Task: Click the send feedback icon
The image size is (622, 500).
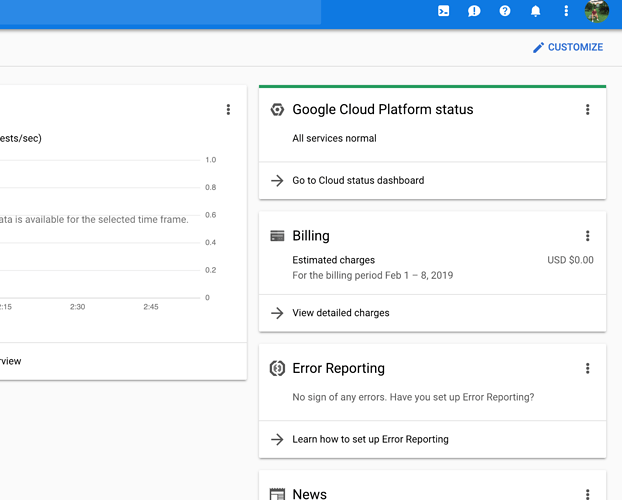Action: point(474,11)
